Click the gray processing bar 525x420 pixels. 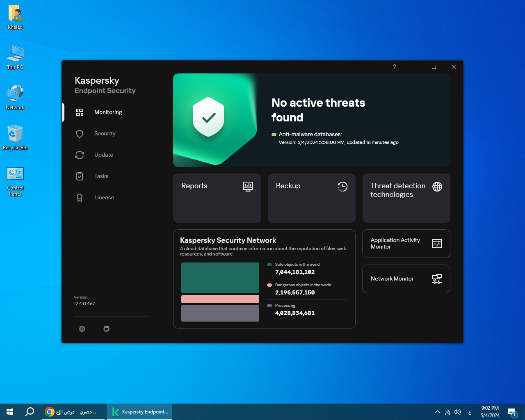coord(220,313)
